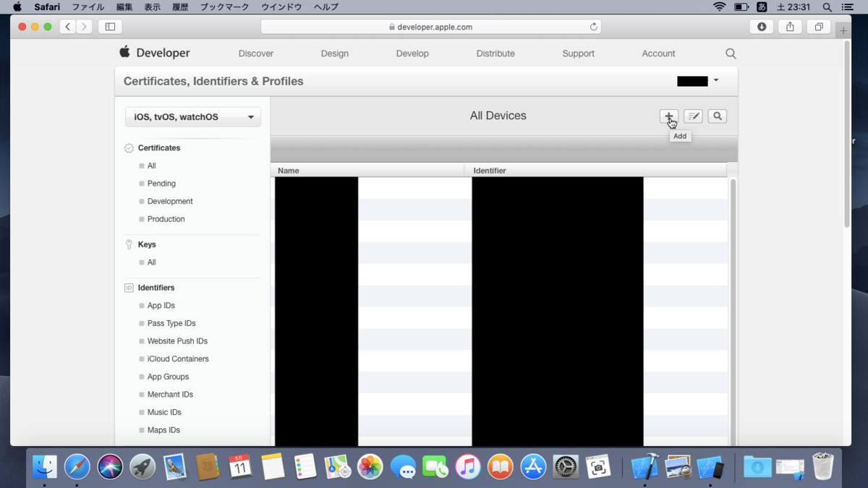Open a new Safari tab
The image size is (868, 488).
(x=843, y=30)
